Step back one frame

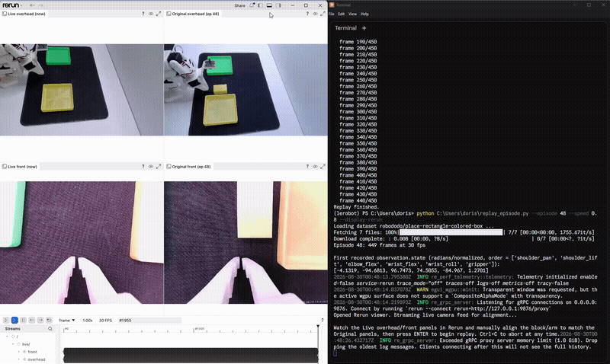click(32, 320)
